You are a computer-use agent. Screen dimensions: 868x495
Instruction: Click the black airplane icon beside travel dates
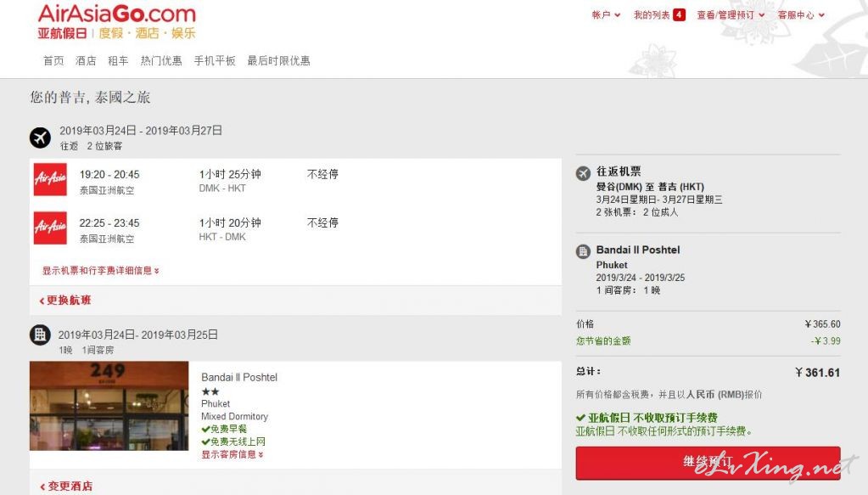point(41,138)
